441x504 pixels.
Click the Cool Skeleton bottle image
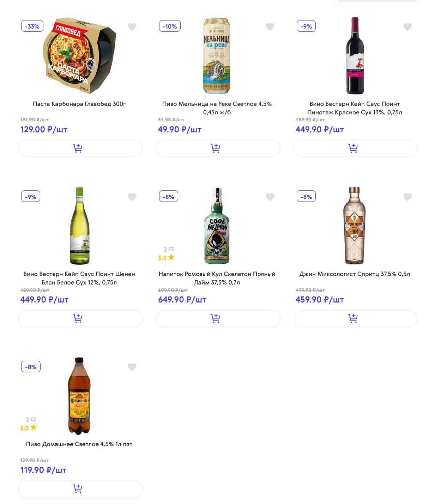(217, 226)
